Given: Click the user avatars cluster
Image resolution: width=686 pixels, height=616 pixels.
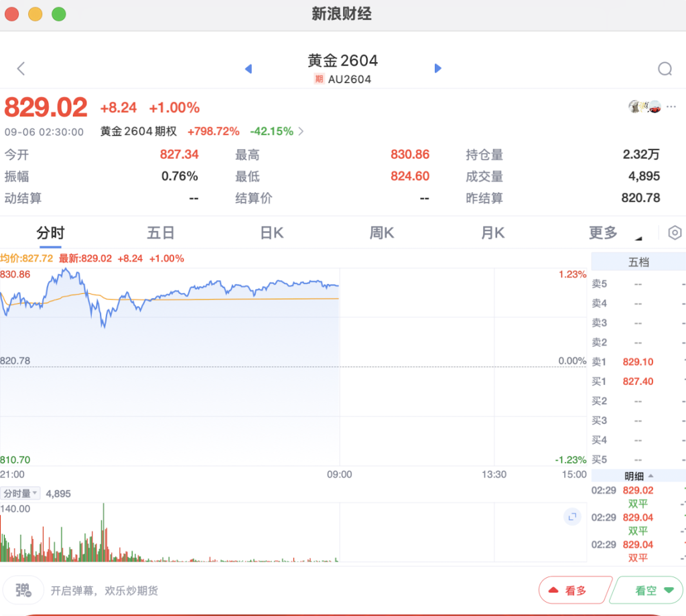Looking at the screenshot, I should tap(645, 106).
